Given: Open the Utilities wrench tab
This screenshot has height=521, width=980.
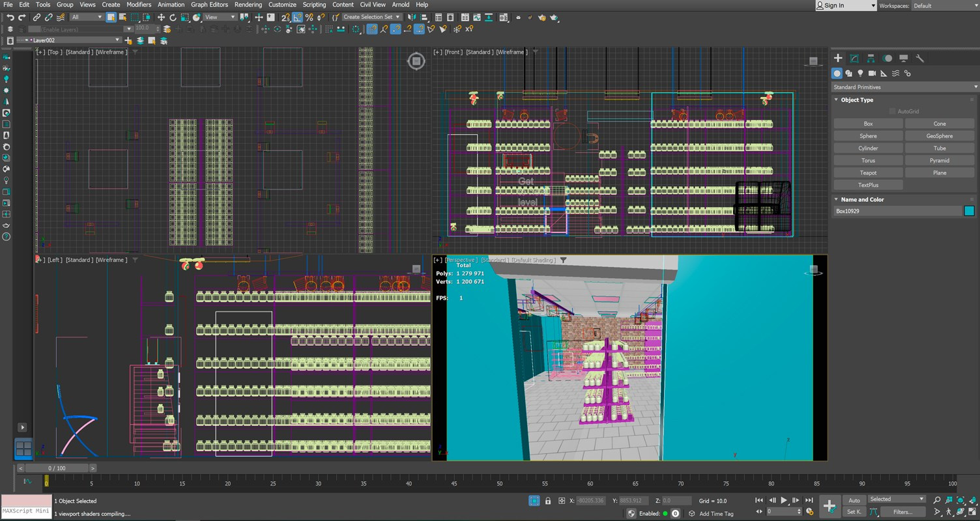Looking at the screenshot, I should pos(920,58).
